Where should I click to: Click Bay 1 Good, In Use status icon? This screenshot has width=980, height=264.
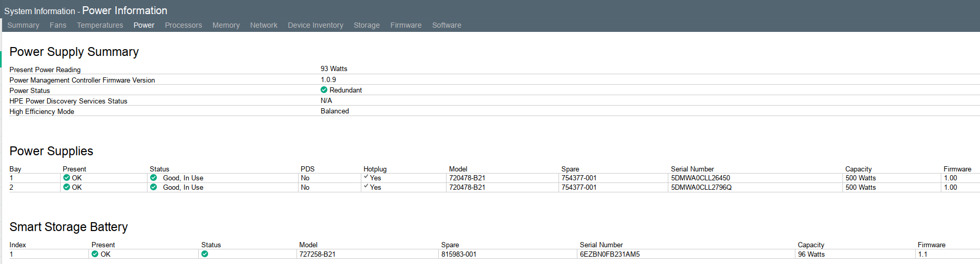153,178
